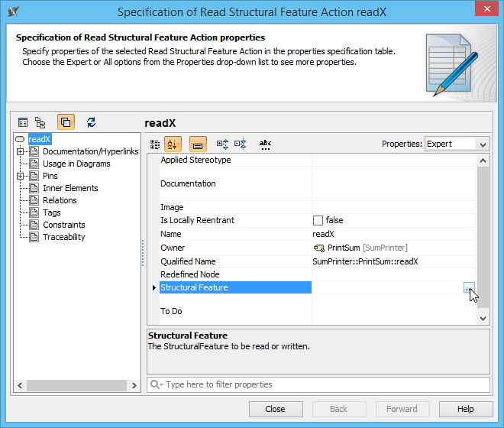Select the Image property row

[x=318, y=208]
